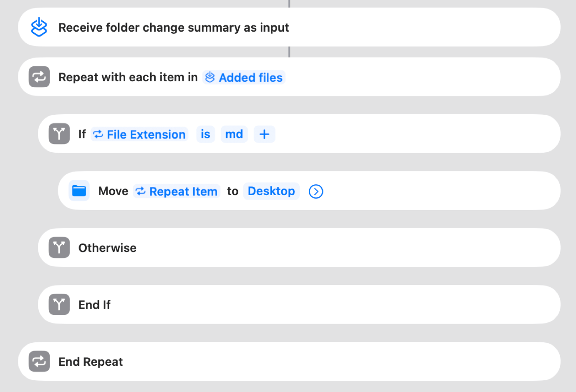This screenshot has width=576, height=392.
Task: Click the 'Repeat with each item in' label
Action: [128, 78]
